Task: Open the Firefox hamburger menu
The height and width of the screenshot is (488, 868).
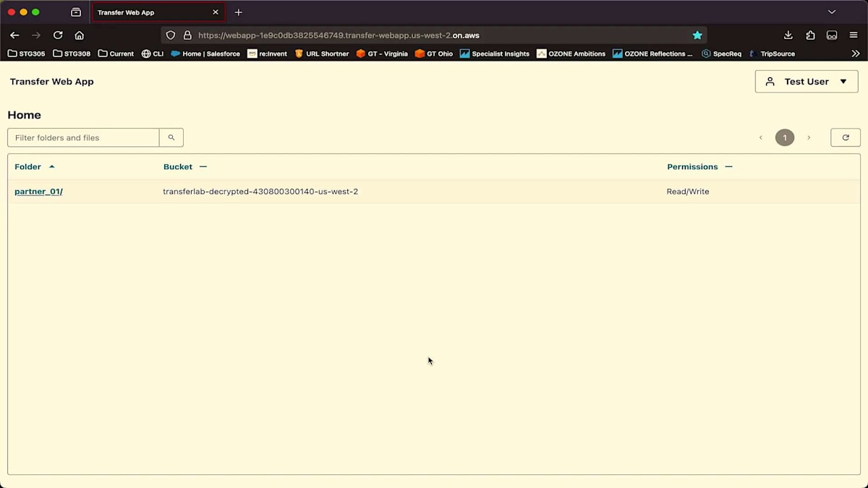Action: (854, 35)
